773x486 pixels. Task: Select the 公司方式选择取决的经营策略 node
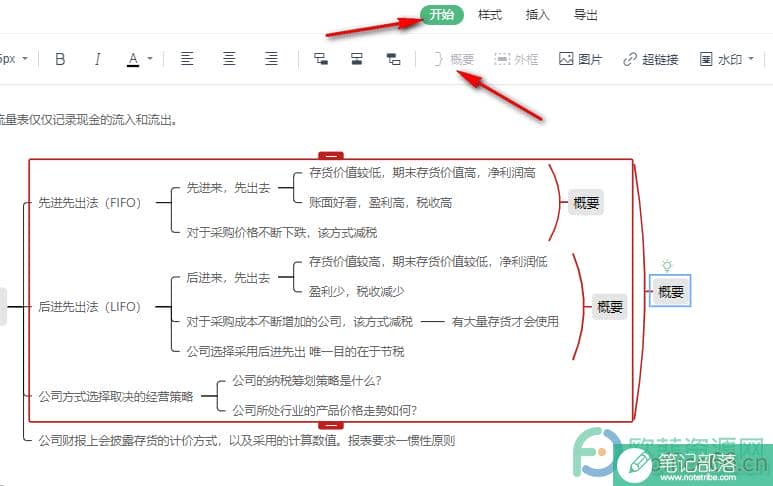(116, 396)
